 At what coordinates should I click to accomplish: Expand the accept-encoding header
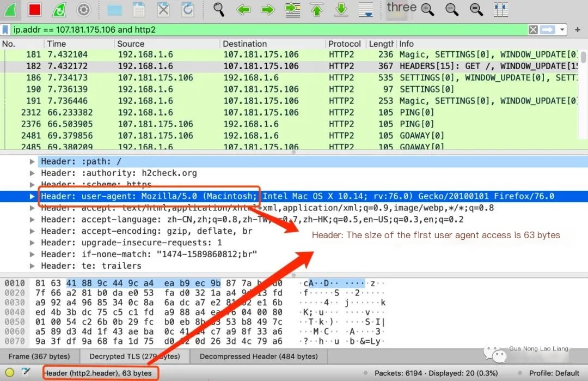point(32,231)
